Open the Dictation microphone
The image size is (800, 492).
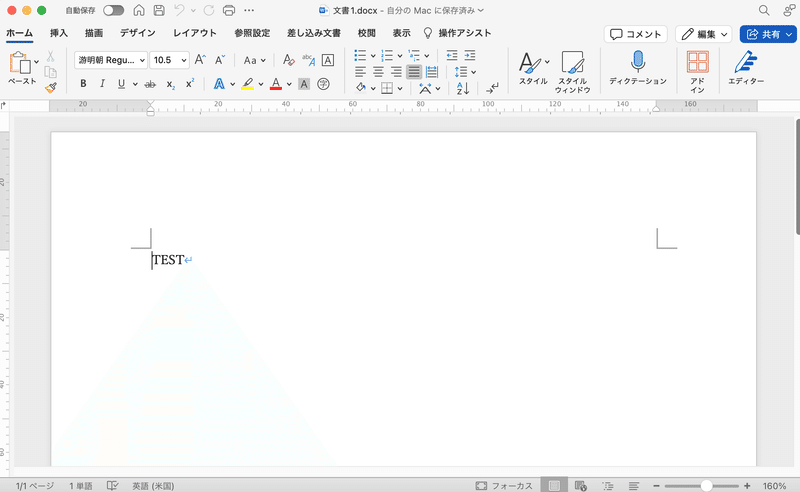tap(638, 68)
